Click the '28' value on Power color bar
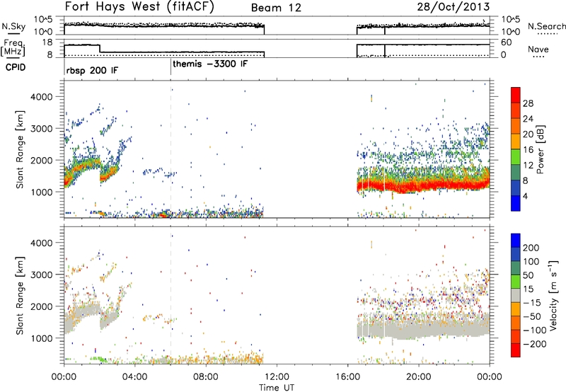The width and height of the screenshot is (566, 392). [528, 103]
